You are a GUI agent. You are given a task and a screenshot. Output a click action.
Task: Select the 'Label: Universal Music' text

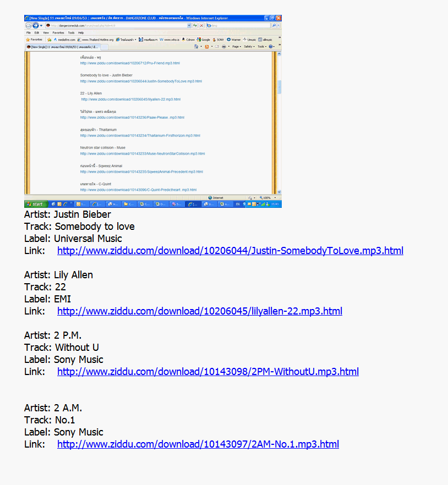point(73,239)
